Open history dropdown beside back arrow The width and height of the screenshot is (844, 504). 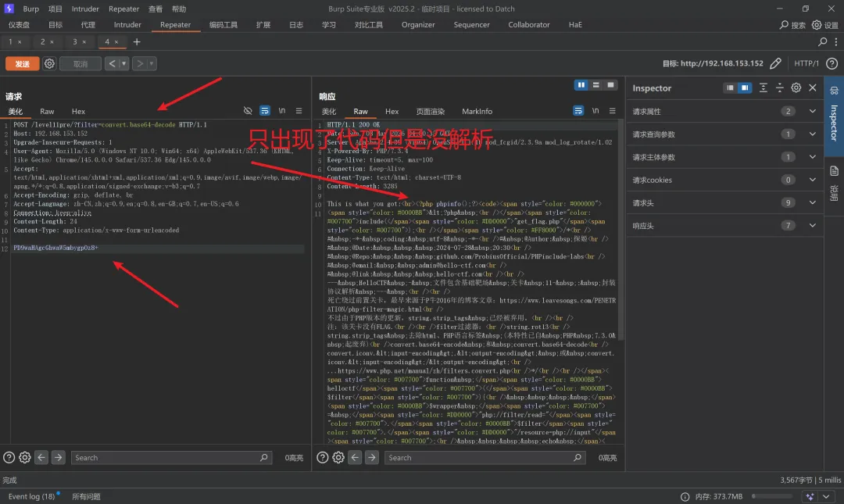click(123, 63)
